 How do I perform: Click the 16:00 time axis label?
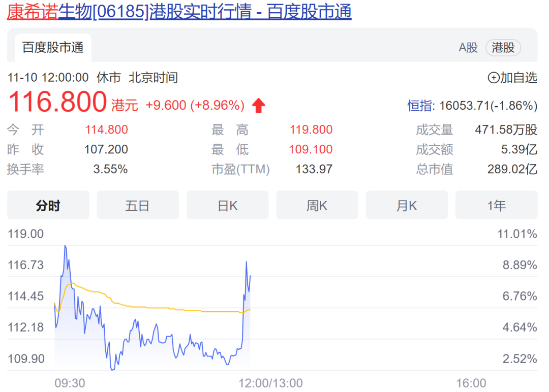click(x=471, y=383)
